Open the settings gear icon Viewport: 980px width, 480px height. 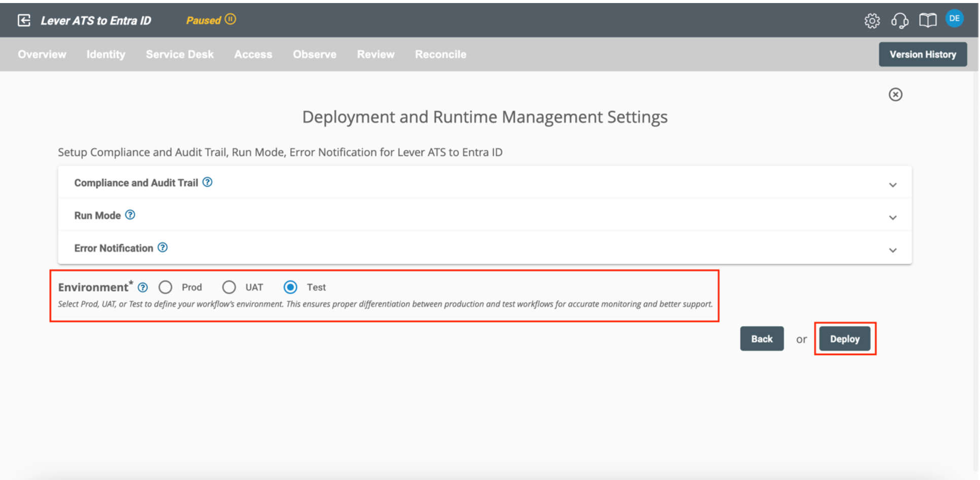(872, 21)
